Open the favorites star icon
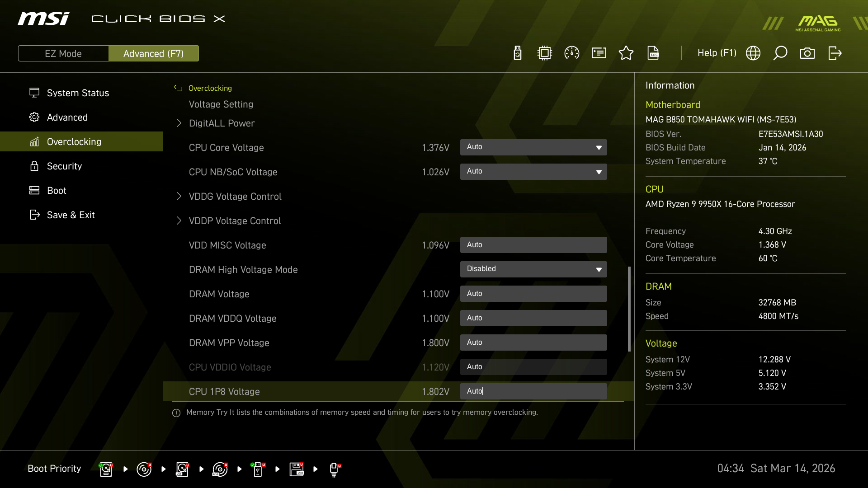Viewport: 868px width, 488px height. click(x=626, y=53)
